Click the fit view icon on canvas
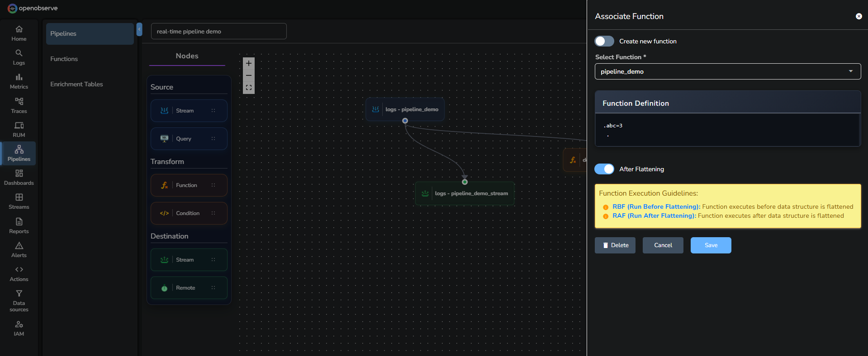This screenshot has width=868, height=356. pyautogui.click(x=248, y=88)
